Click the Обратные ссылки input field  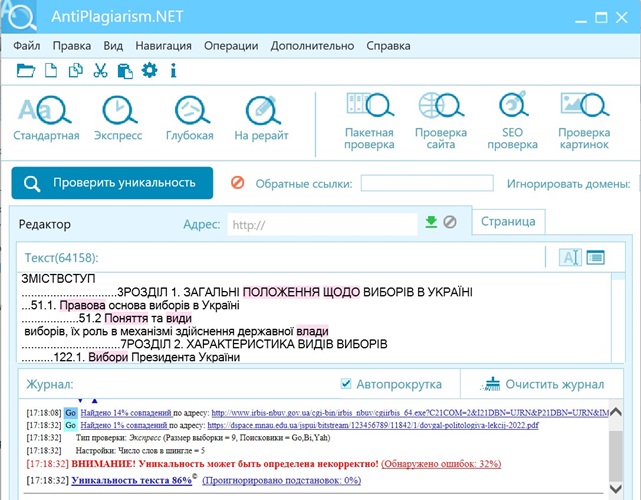(x=427, y=183)
